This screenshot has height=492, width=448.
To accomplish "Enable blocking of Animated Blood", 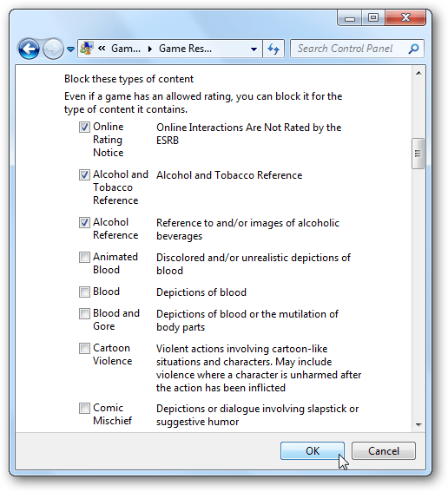I will pos(84,258).
